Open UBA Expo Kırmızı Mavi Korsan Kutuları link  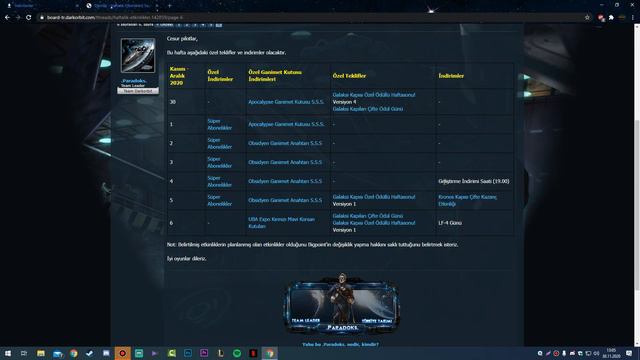click(281, 222)
